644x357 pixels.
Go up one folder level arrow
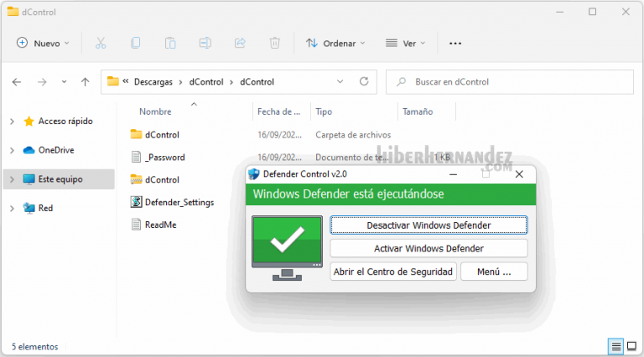coord(85,82)
